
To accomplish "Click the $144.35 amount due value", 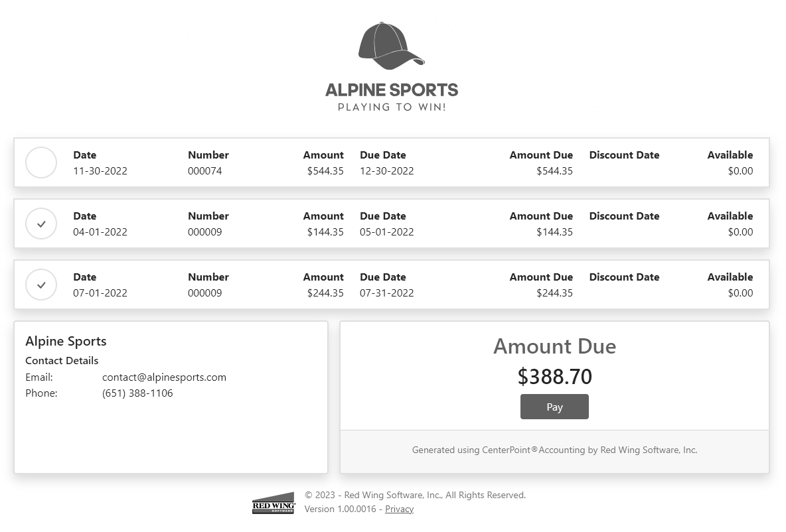I will [x=554, y=232].
